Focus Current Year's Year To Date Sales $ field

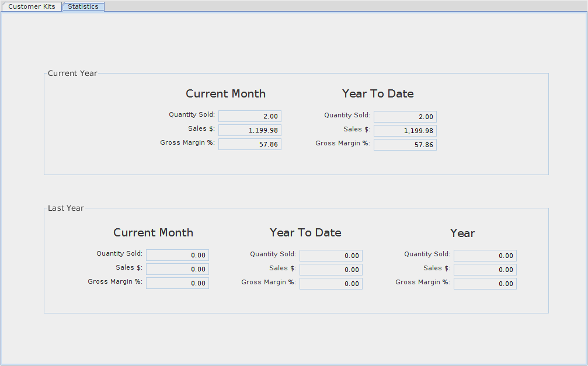(x=405, y=131)
